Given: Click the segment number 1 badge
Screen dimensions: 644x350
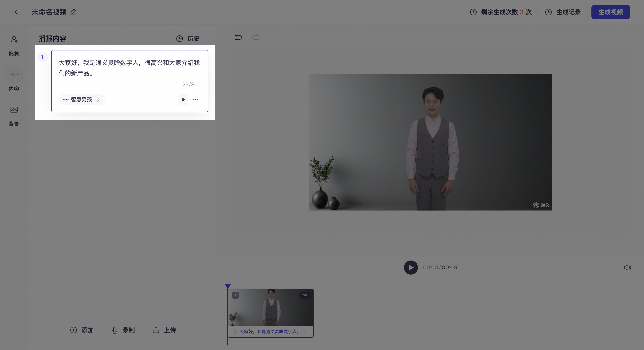Looking at the screenshot, I should (x=42, y=57).
